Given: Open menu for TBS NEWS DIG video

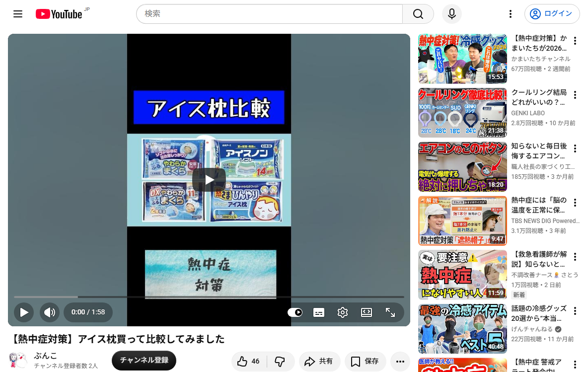Looking at the screenshot, I should pyautogui.click(x=575, y=203).
